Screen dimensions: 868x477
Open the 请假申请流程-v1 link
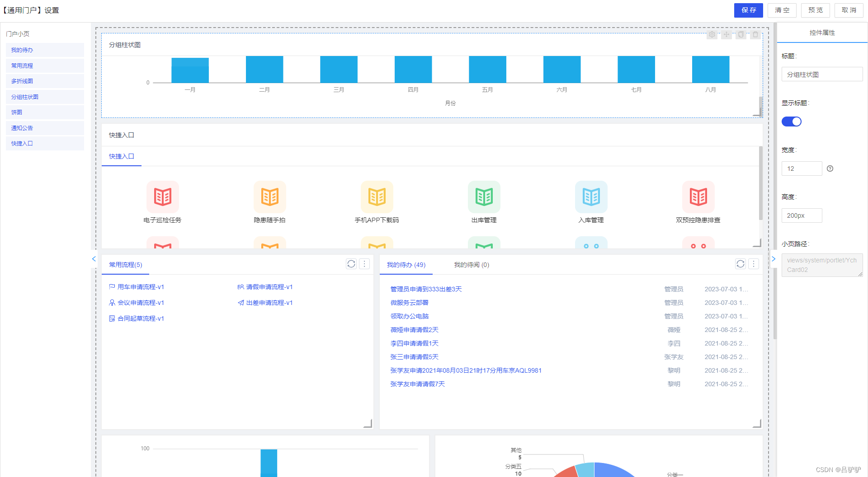(265, 287)
